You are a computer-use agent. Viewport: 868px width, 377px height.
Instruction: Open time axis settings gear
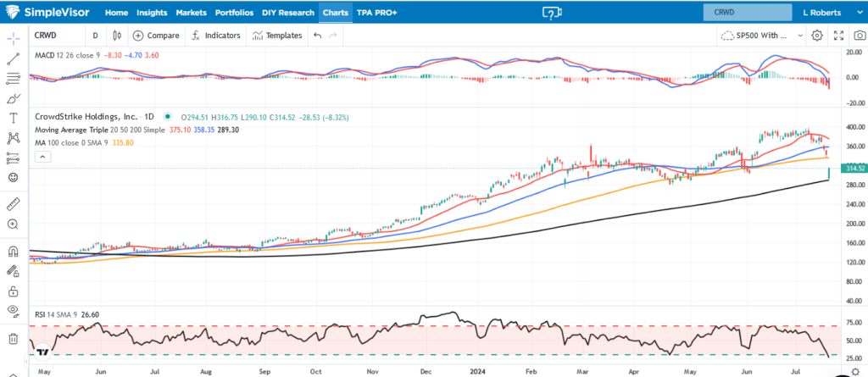(x=855, y=370)
